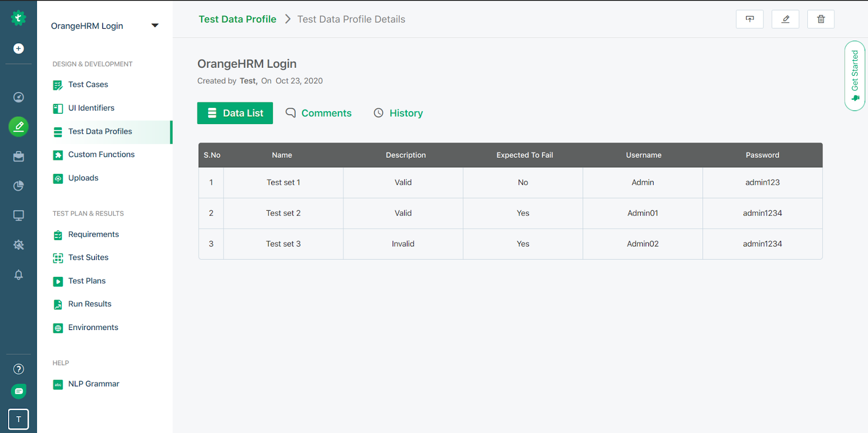868x433 pixels.
Task: Click the Requirements sidebar icon
Action: coord(58,235)
